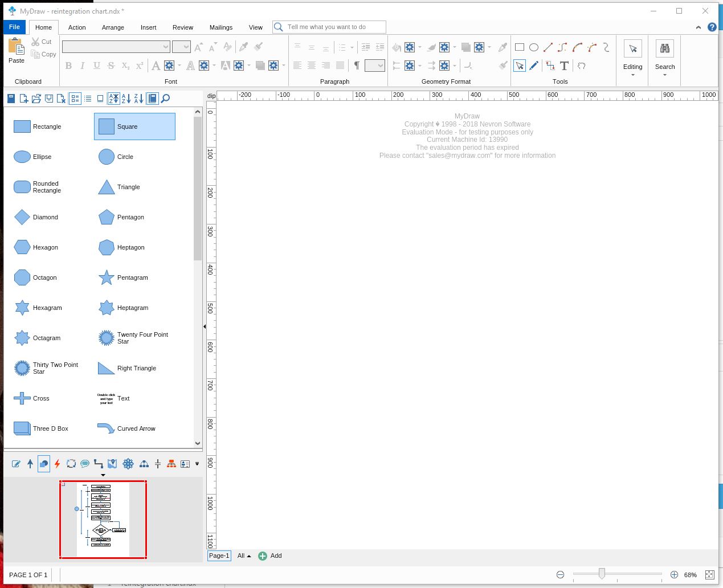Image resolution: width=723 pixels, height=588 pixels.
Task: Open the Editing dropdown
Action: 632,58
